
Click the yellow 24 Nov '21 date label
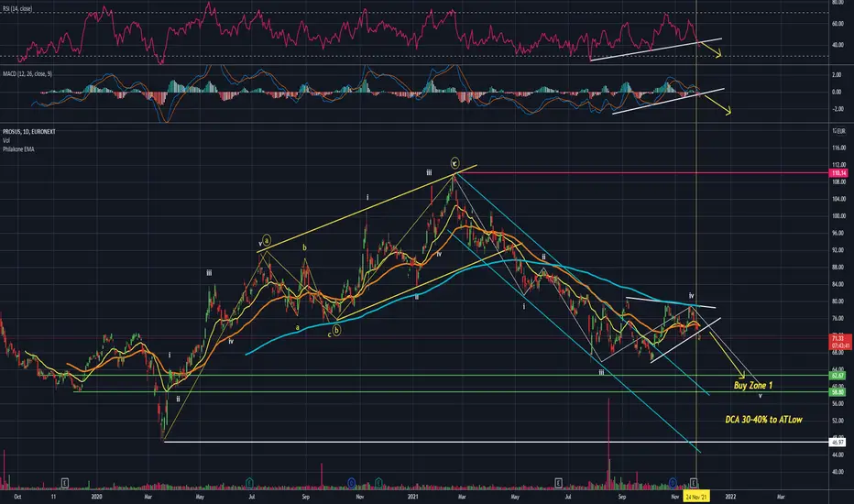(x=696, y=497)
